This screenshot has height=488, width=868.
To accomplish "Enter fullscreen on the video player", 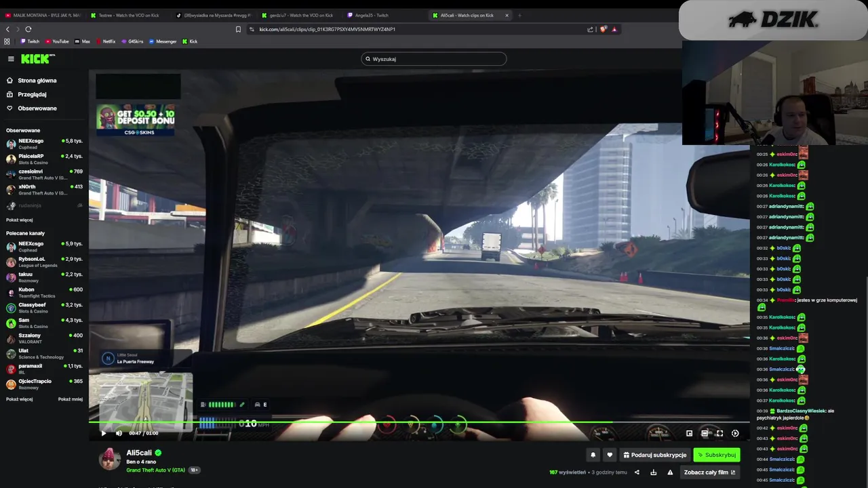I will coord(719,433).
